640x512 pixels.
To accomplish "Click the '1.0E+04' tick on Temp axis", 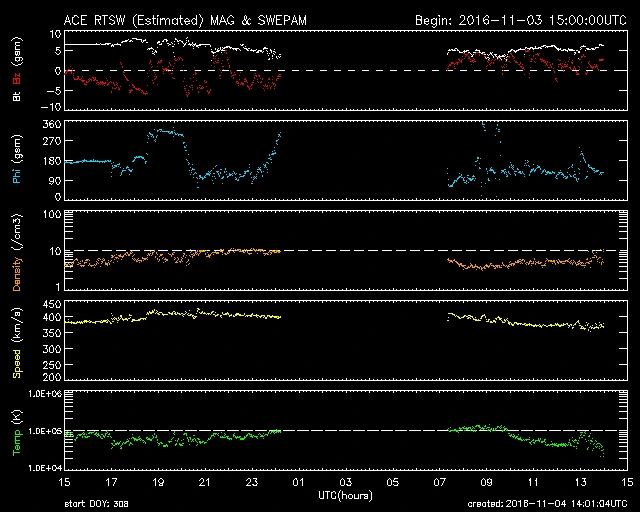I will click(45, 468).
